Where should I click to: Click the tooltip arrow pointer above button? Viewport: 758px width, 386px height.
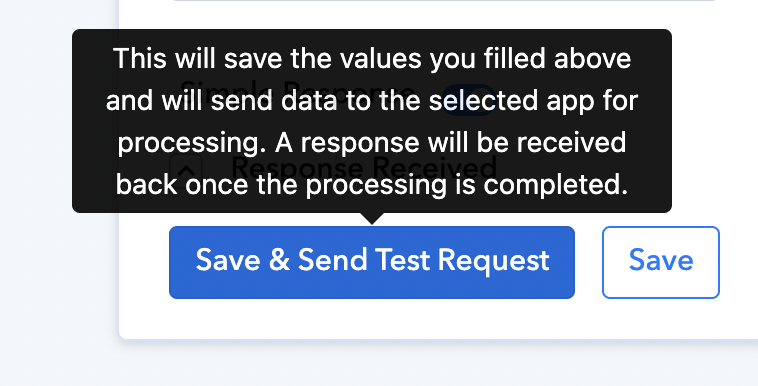pos(372,219)
